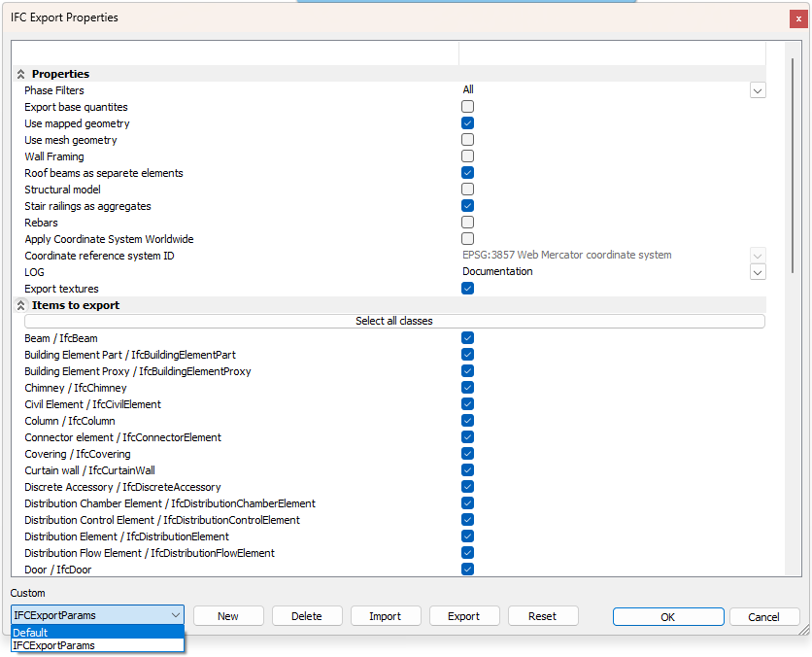Disable Use mapped geometry checkbox
The height and width of the screenshot is (657, 812).
pos(467,123)
